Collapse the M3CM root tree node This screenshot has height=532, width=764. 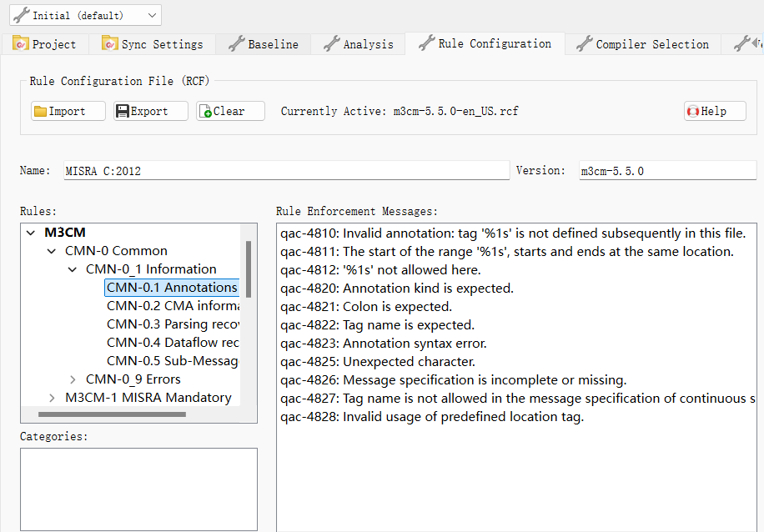pyautogui.click(x=31, y=233)
